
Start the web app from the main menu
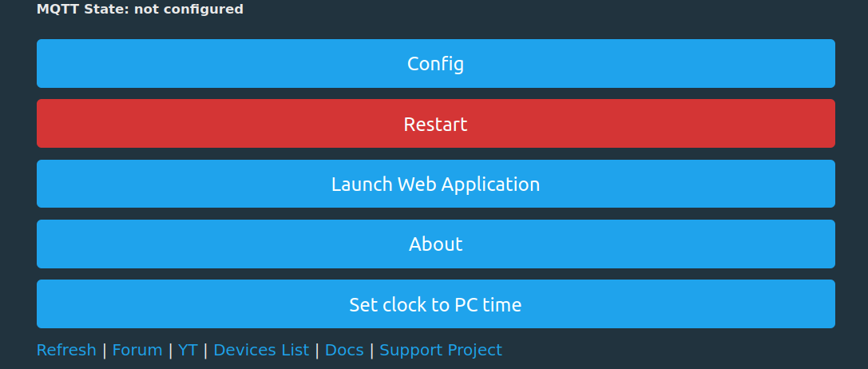[x=435, y=184]
